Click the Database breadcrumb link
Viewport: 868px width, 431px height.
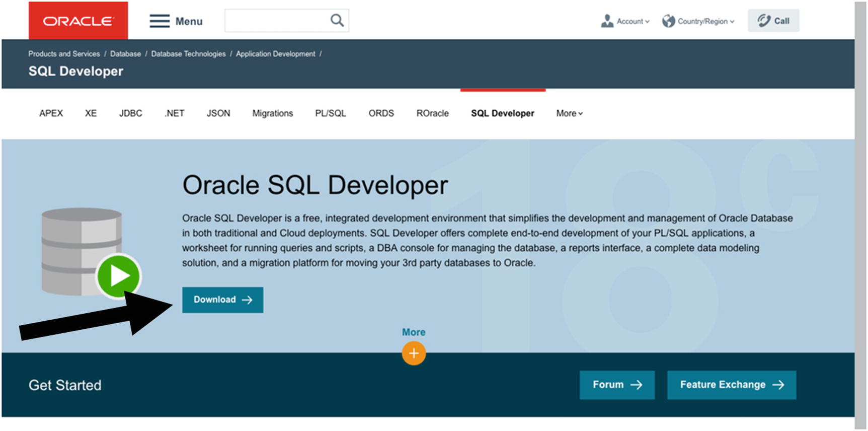(125, 54)
